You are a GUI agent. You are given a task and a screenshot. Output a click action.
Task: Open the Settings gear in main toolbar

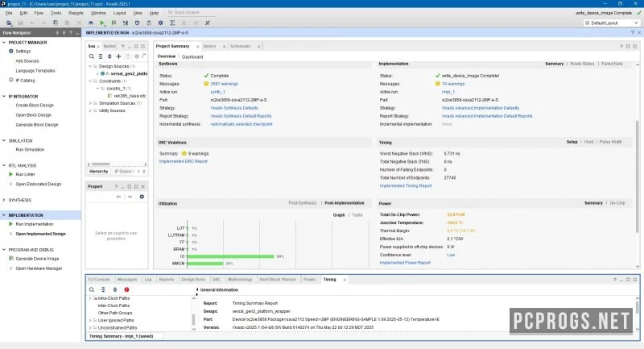(x=160, y=23)
